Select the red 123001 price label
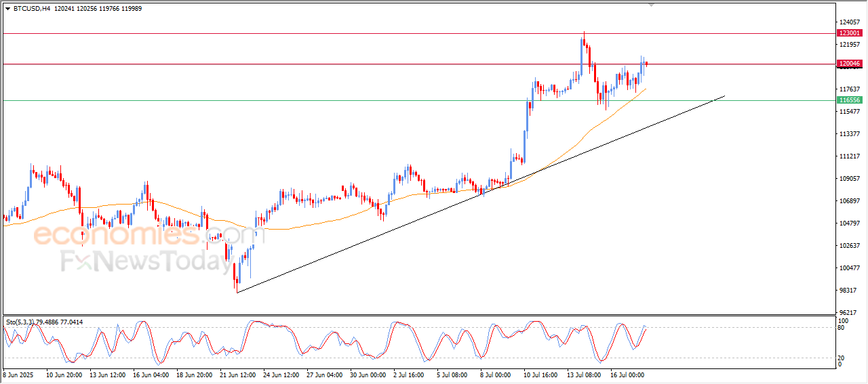Viewport: 868px width, 384px height. (850, 33)
